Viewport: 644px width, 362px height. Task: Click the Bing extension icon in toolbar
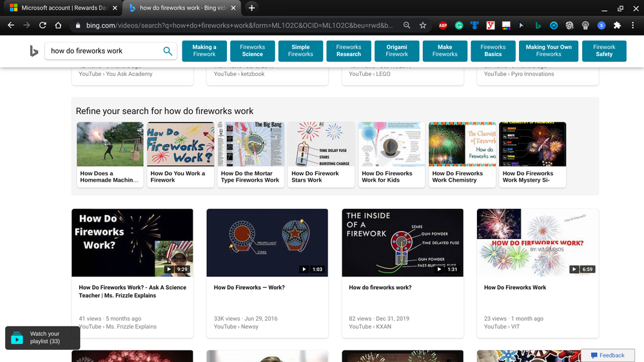pos(538,26)
